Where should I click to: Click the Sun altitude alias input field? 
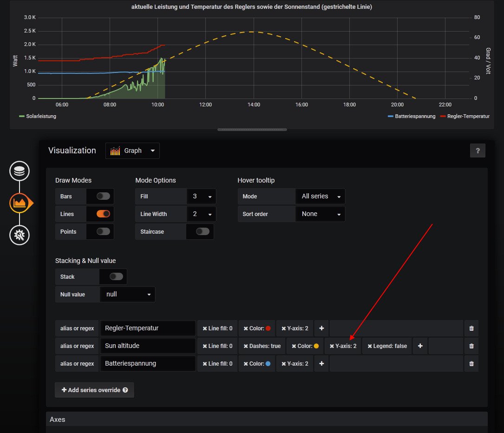148,346
